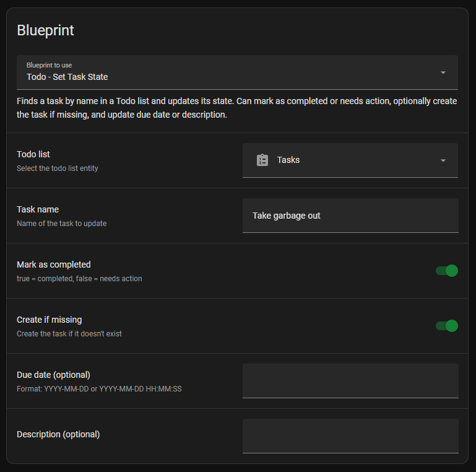This screenshot has width=476, height=472.
Task: Expand the Todo list entity dropdown arrow
Action: point(443,160)
